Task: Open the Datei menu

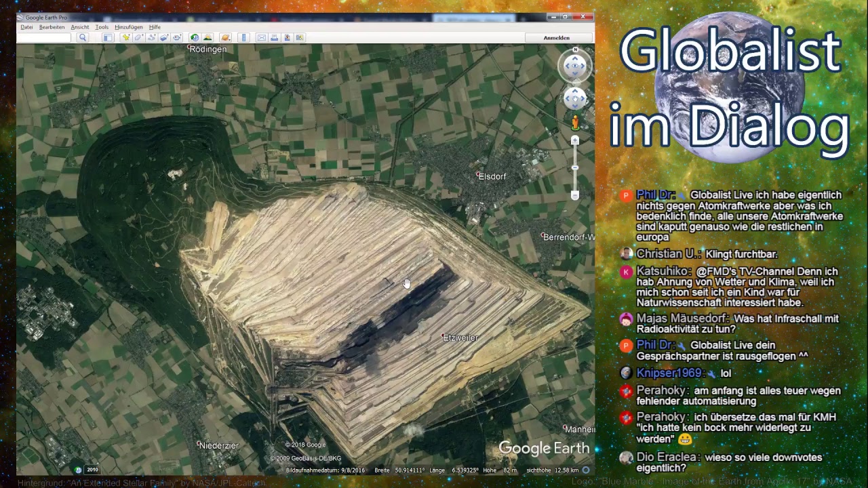Action: [x=26, y=27]
